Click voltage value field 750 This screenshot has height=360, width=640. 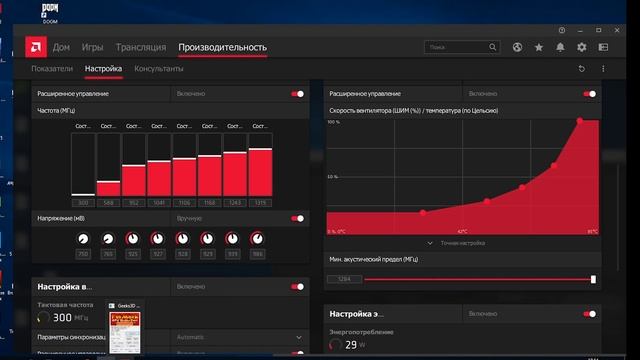[x=83, y=254]
